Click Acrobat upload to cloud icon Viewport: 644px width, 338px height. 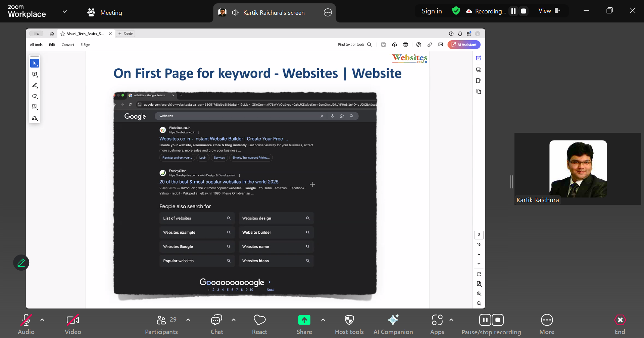[x=394, y=45]
